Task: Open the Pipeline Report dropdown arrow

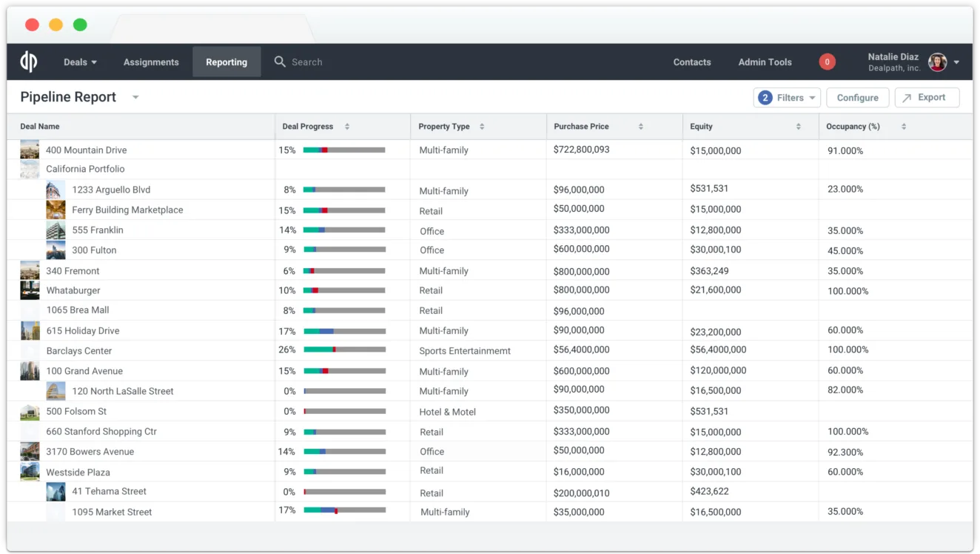Action: coord(135,97)
